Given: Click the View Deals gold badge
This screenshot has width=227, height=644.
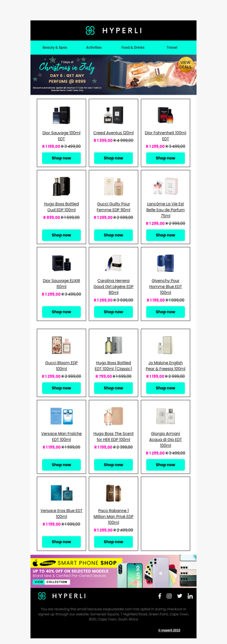Looking at the screenshot, I should pos(186,65).
